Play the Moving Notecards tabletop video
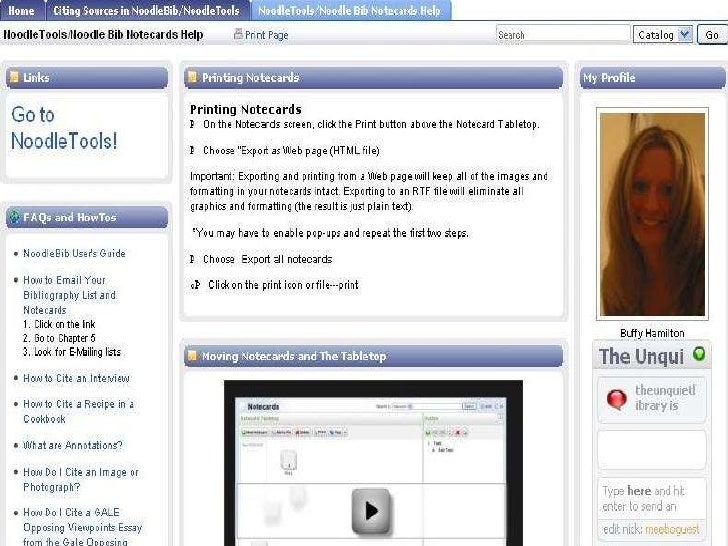Image resolution: width=728 pixels, height=546 pixels. click(370, 511)
